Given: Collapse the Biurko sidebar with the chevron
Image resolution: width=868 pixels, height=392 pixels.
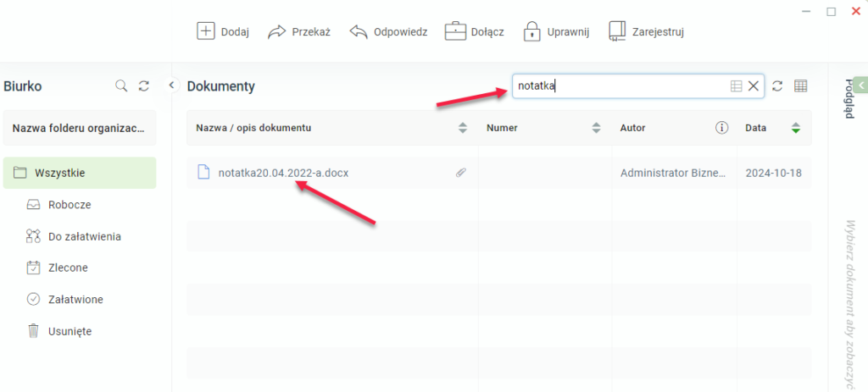Looking at the screenshot, I should point(171,86).
